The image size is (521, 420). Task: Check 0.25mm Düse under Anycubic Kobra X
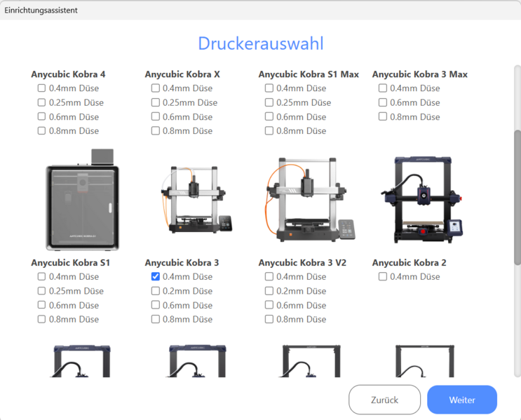tap(155, 102)
